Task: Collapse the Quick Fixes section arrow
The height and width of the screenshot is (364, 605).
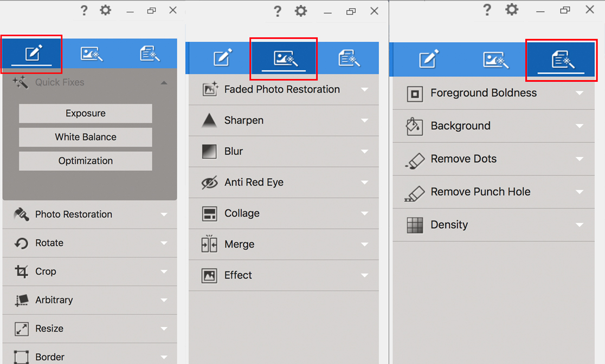Action: 164,83
